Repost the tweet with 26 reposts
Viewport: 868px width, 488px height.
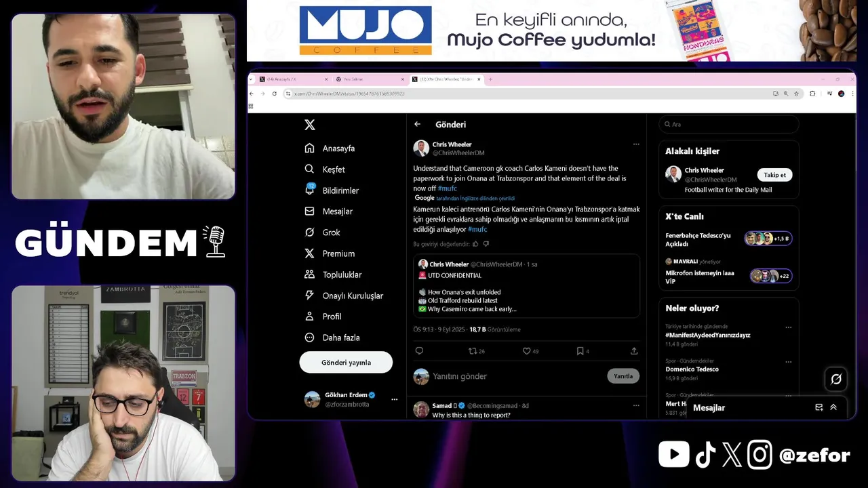(477, 351)
